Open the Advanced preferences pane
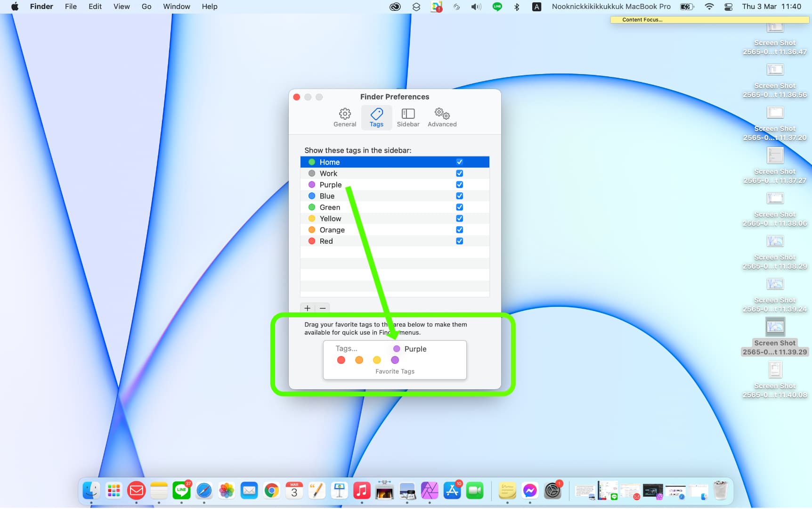The width and height of the screenshot is (812, 509). [x=442, y=117]
